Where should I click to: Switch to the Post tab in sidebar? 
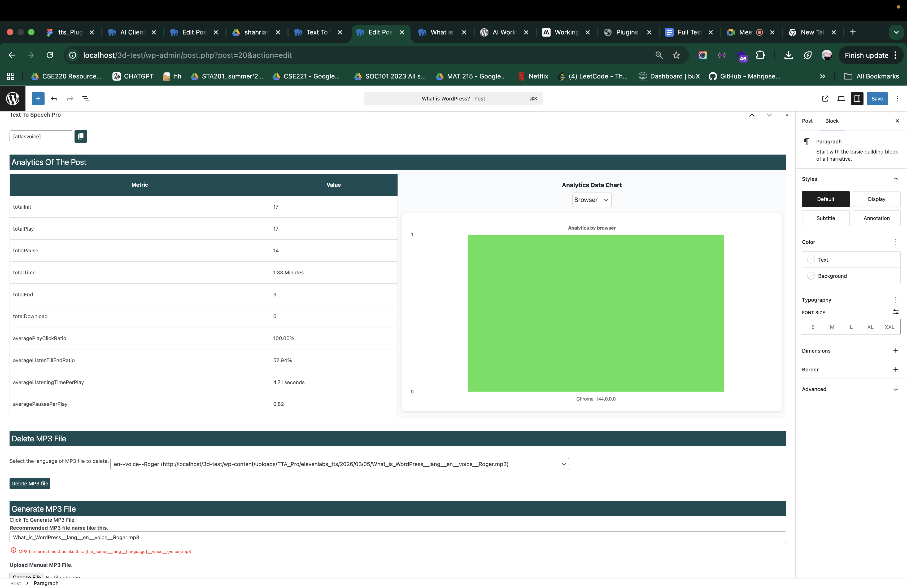coord(807,121)
